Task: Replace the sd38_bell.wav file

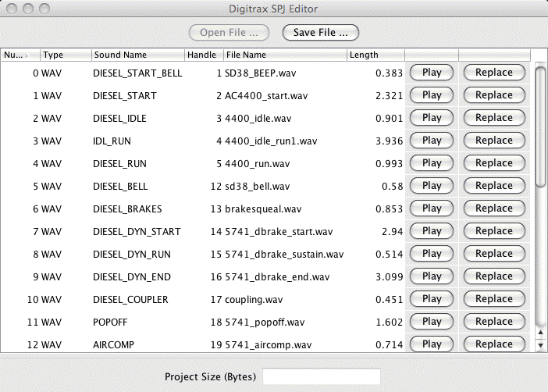Action: pyautogui.click(x=493, y=186)
